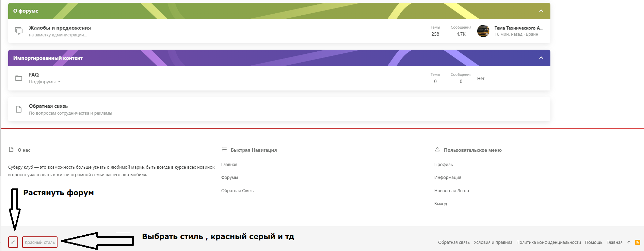644x251 pixels.
Task: Click the RSS feed icon
Action: 638,242
